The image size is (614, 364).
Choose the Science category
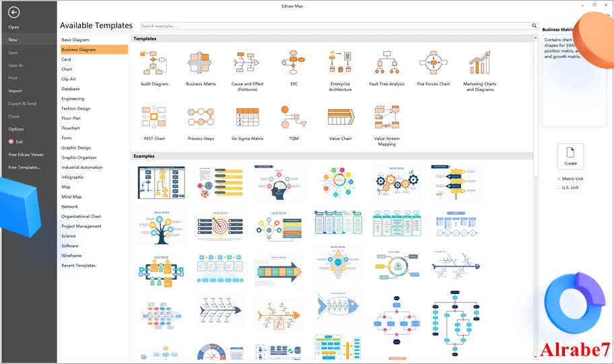(69, 236)
